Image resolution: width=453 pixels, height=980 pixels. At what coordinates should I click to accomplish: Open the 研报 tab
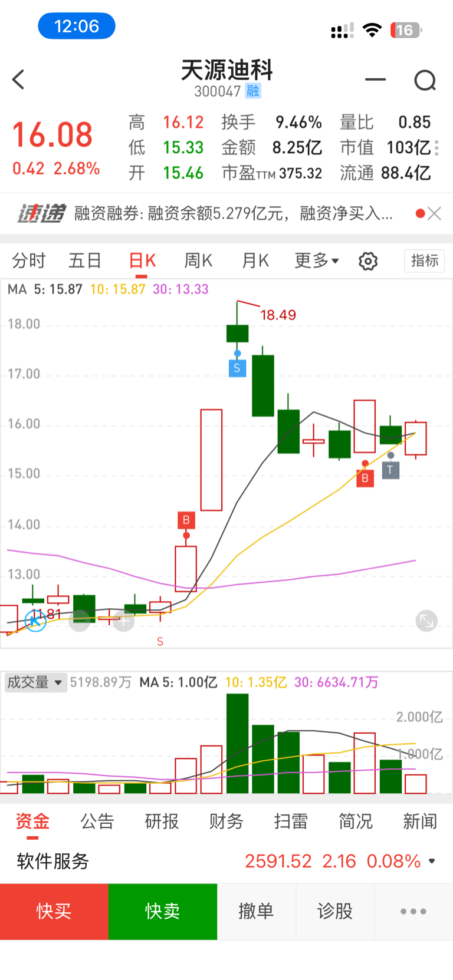162,821
